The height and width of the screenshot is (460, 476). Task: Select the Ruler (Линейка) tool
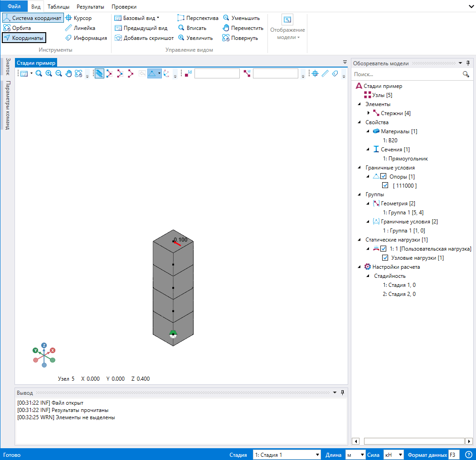click(80, 28)
